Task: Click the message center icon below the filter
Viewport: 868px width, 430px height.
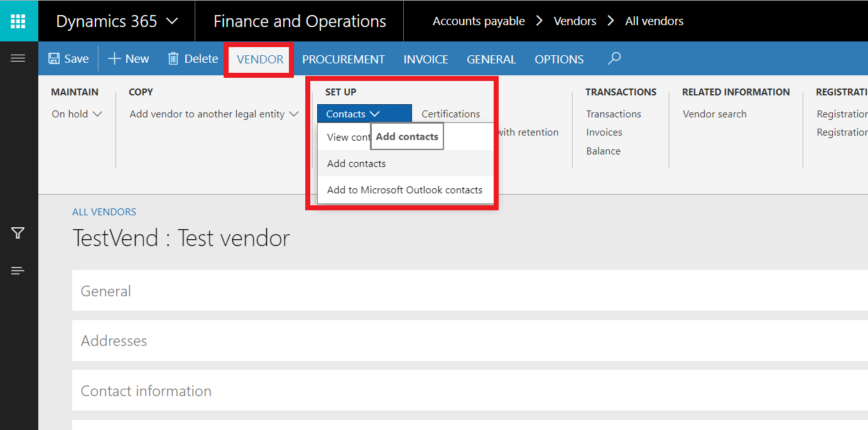Action: coord(18,271)
